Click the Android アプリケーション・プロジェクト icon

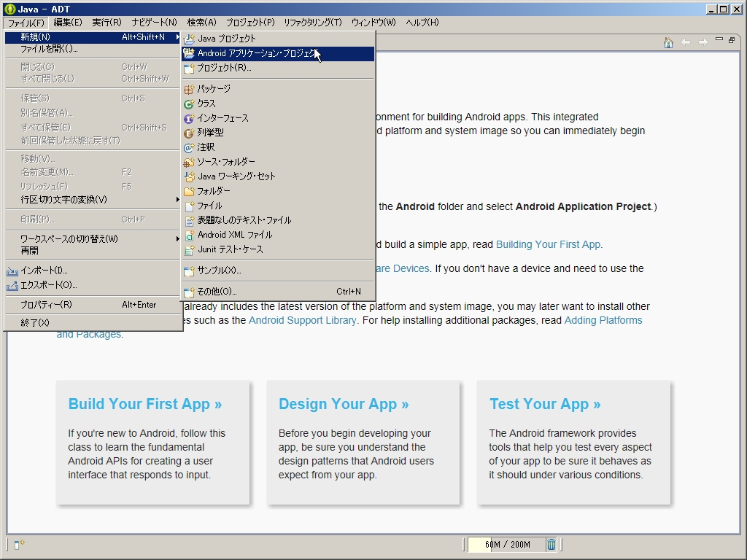coord(189,53)
